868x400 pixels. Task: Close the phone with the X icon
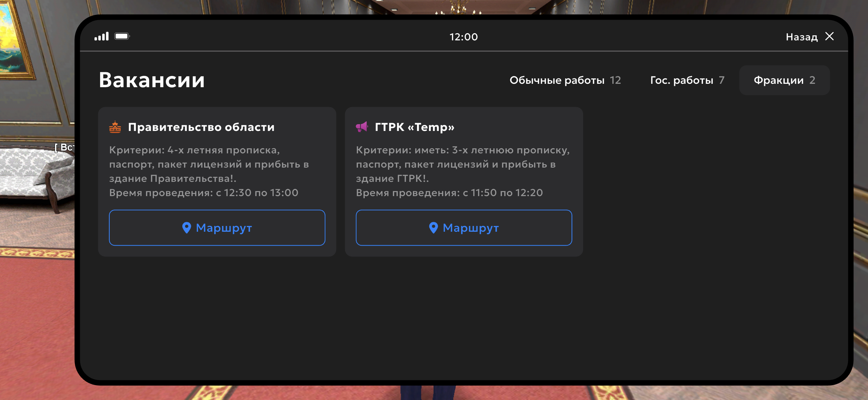click(830, 36)
